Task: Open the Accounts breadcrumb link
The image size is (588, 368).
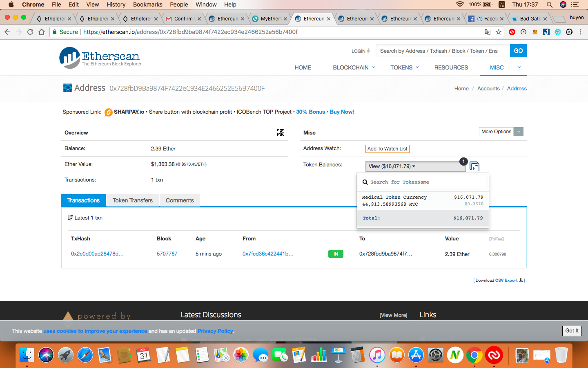Action: 488,88
